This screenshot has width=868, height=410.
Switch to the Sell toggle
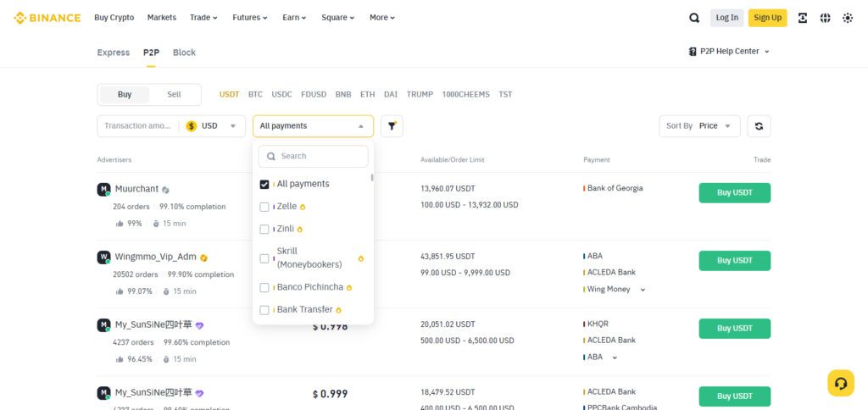(174, 95)
